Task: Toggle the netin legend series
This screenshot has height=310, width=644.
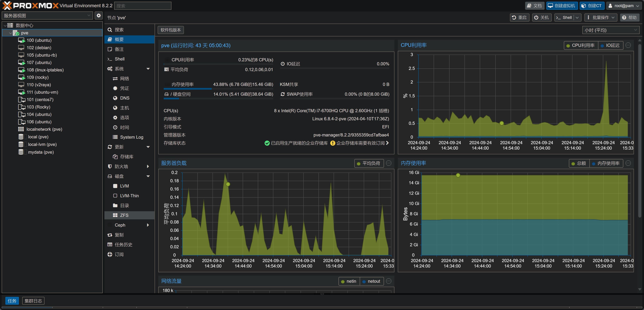Action: [349, 282]
